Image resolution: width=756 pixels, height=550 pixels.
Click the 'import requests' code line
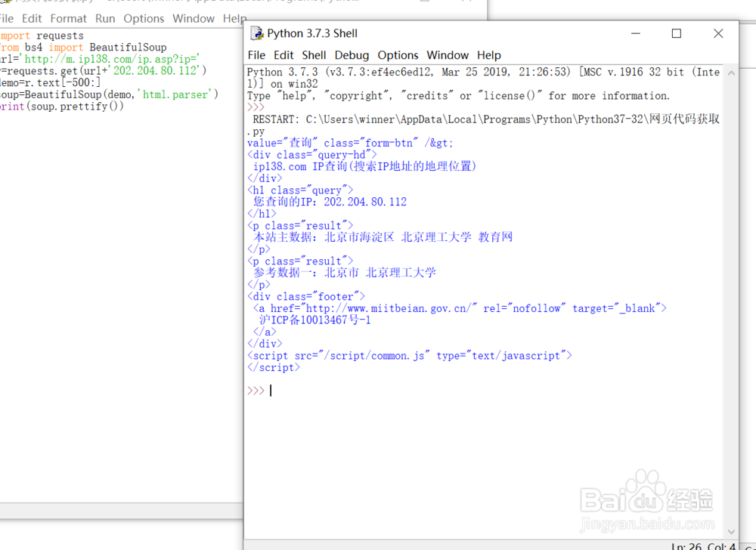coord(42,36)
